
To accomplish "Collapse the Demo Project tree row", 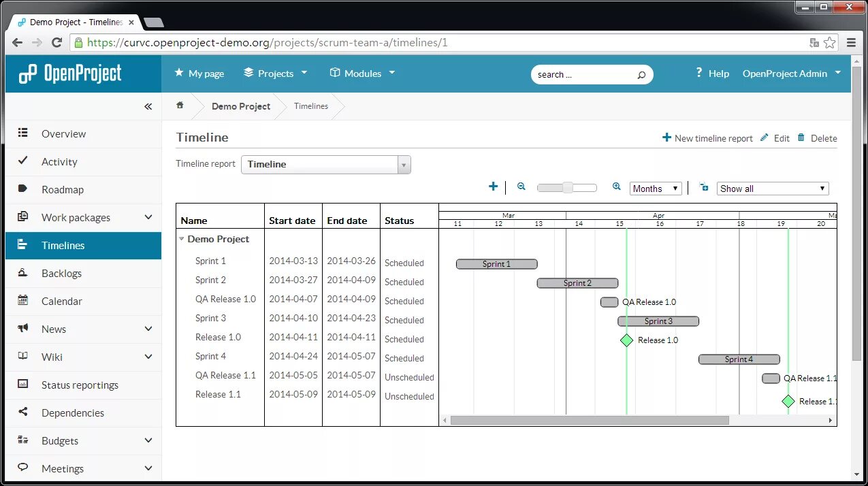I will pos(182,239).
